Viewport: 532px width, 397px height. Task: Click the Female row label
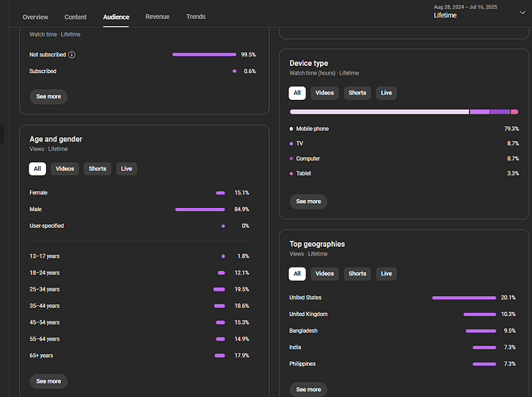[38, 193]
